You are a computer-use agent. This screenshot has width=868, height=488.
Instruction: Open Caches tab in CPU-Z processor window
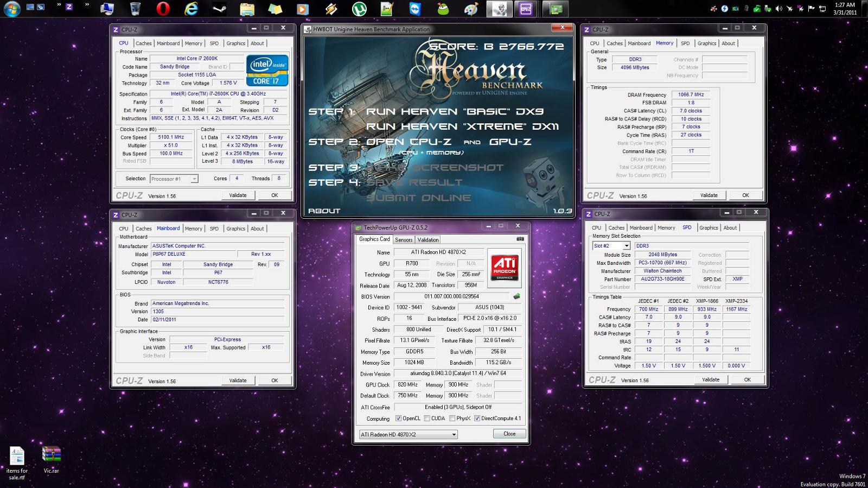[x=144, y=43]
